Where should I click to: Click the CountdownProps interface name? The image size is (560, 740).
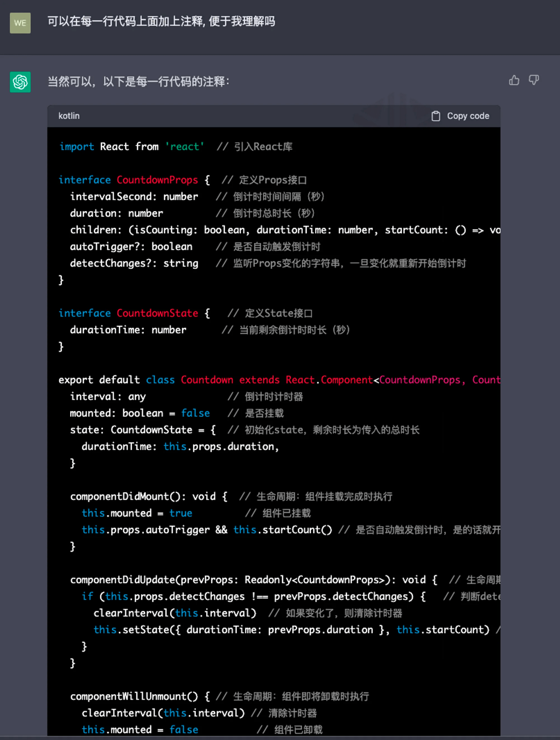157,180
